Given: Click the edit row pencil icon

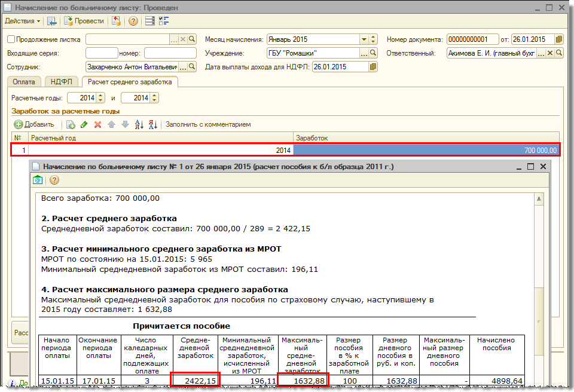Looking at the screenshot, I should [x=84, y=124].
